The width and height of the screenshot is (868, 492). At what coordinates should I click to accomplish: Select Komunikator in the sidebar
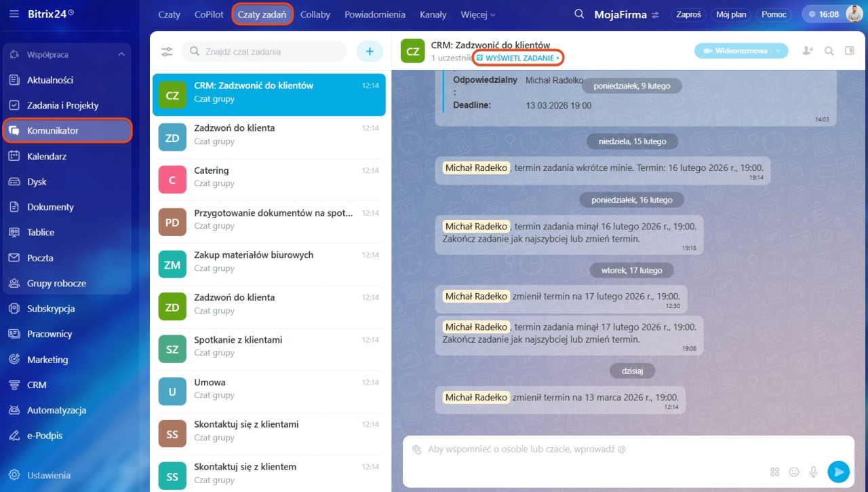(x=66, y=130)
